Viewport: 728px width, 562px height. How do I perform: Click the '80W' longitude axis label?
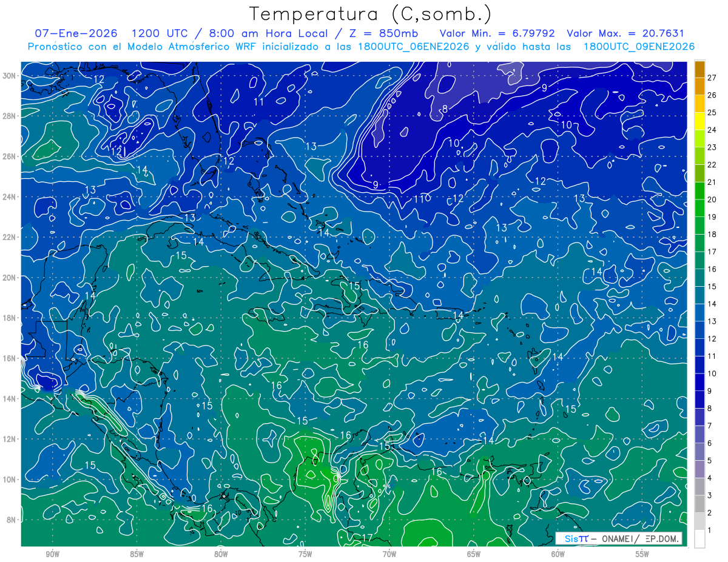221,554
